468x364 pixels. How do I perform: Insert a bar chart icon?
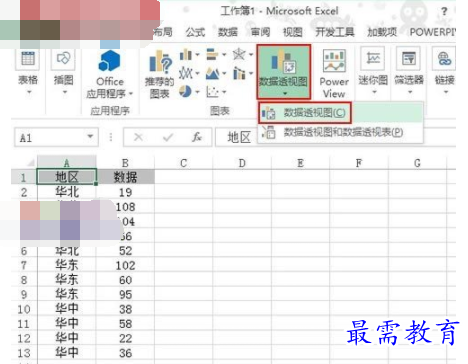pyautogui.click(x=212, y=54)
